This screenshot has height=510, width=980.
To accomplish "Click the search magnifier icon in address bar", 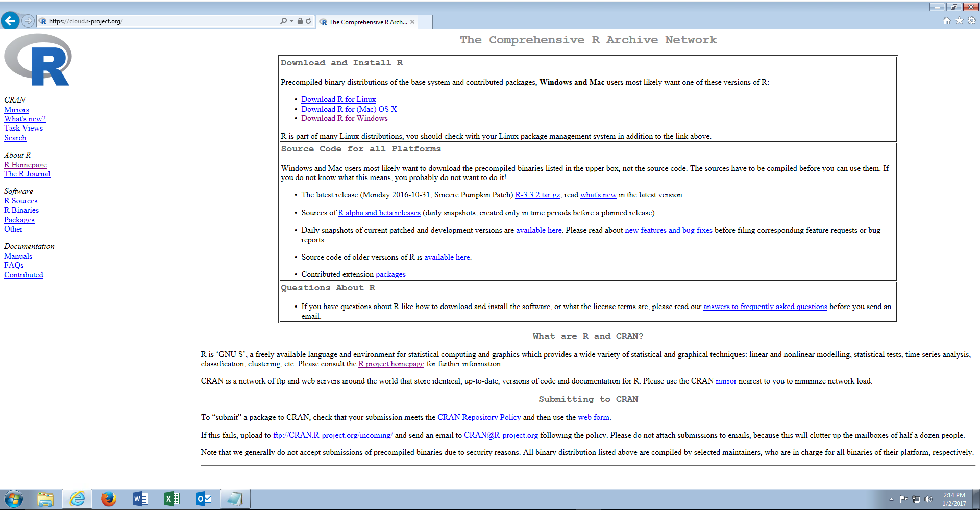I will click(x=283, y=21).
